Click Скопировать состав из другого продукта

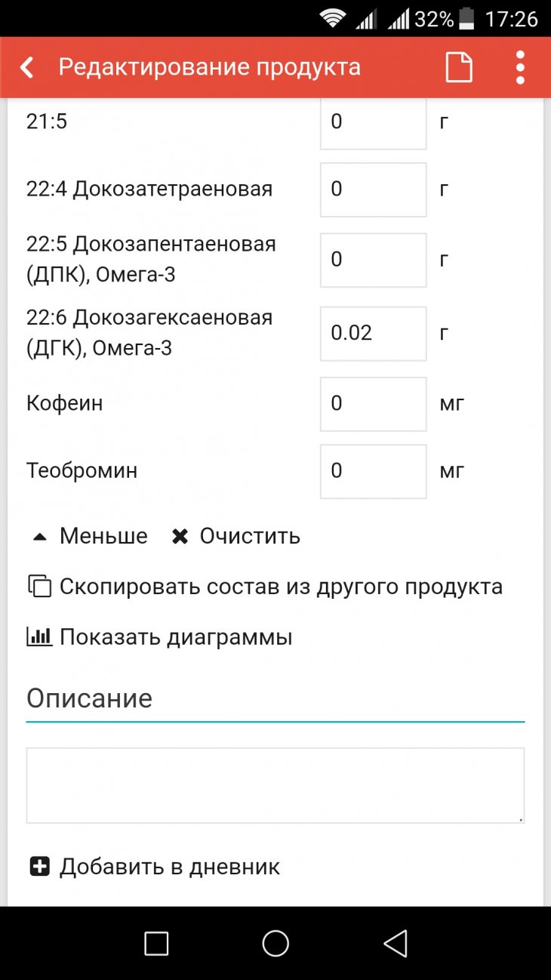pyautogui.click(x=281, y=587)
